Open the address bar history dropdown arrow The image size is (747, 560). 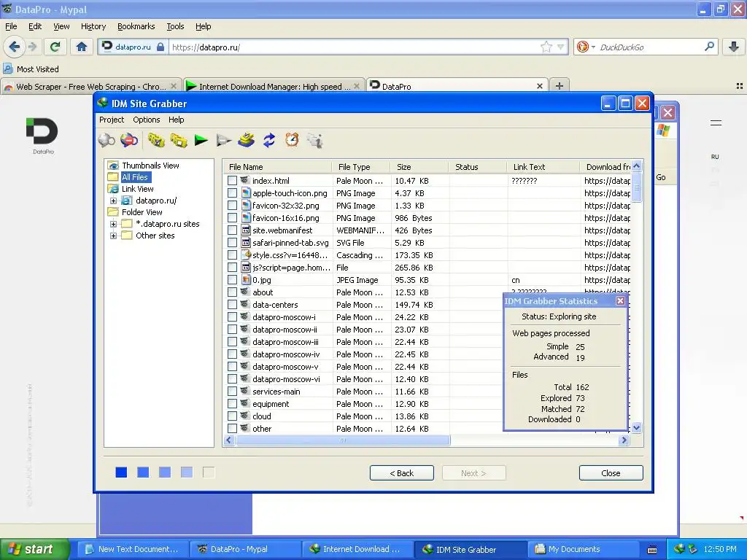point(561,47)
